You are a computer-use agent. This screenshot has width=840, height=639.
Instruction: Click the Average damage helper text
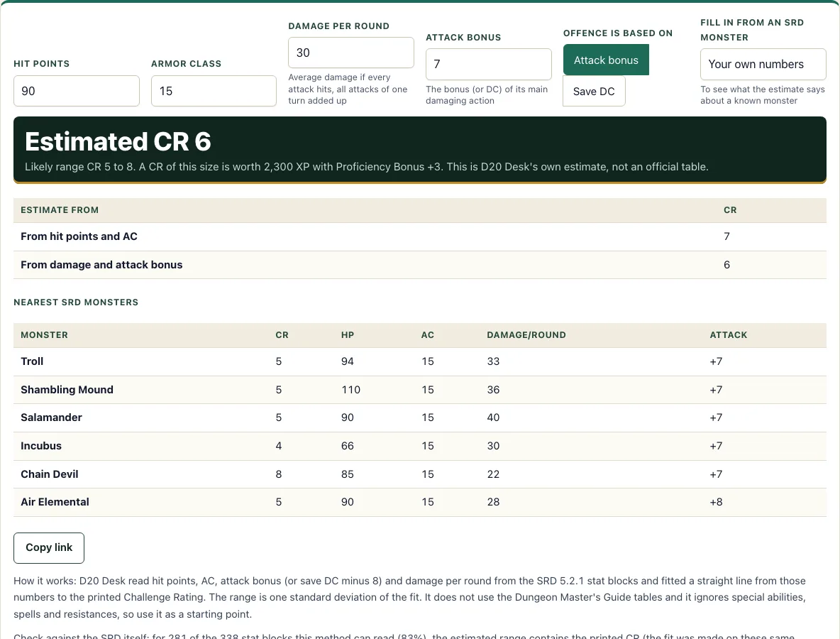(x=348, y=89)
